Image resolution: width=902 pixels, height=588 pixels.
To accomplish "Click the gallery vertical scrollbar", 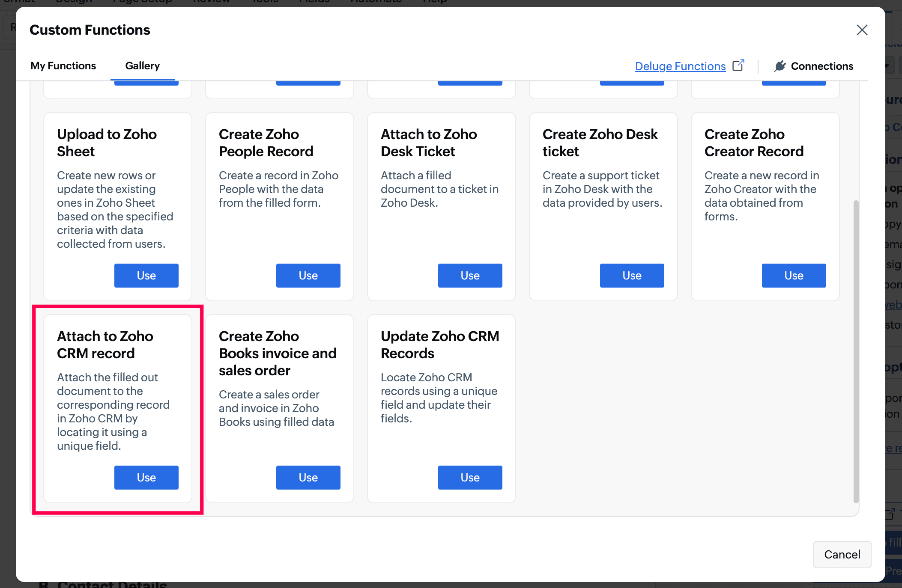I will click(856, 351).
